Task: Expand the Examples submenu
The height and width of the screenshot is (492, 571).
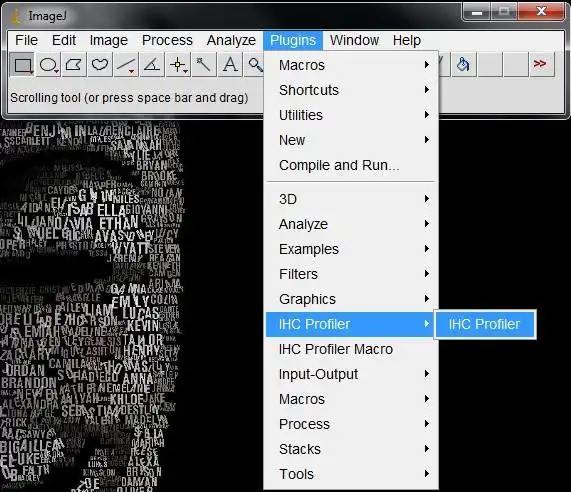Action: (x=351, y=249)
